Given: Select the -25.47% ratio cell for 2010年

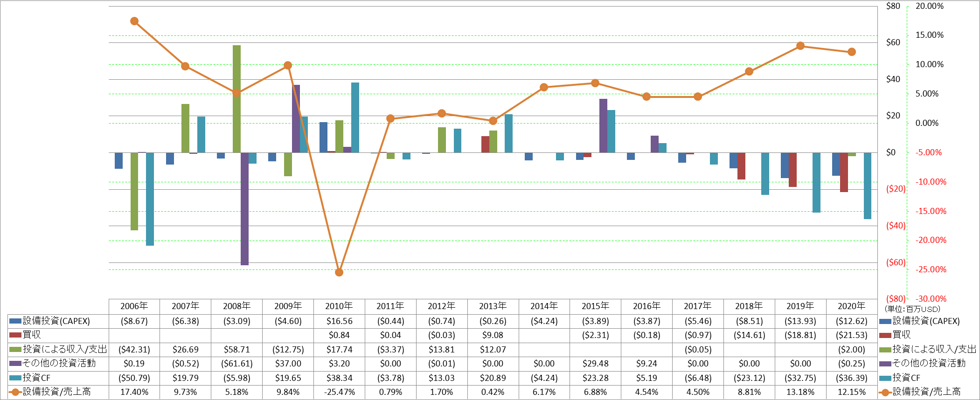Looking at the screenshot, I should coord(339,392).
